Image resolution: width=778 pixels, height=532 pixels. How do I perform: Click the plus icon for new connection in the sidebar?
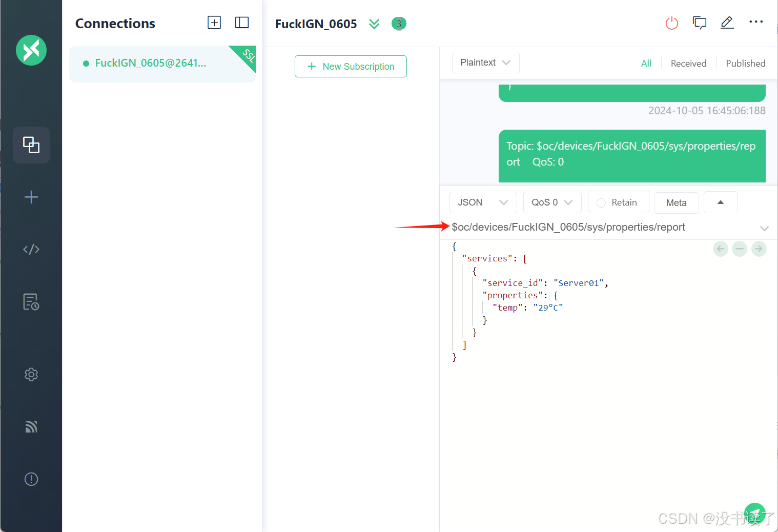point(31,197)
